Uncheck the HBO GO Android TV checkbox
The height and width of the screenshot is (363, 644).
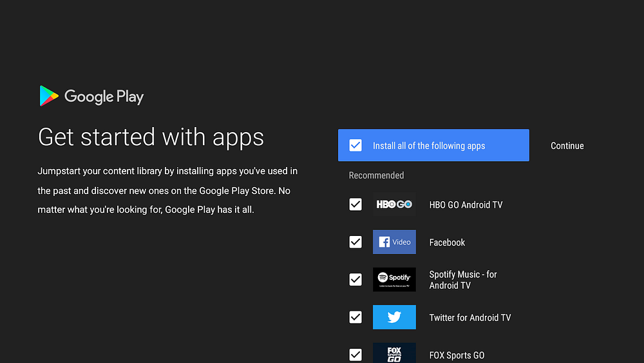click(355, 204)
